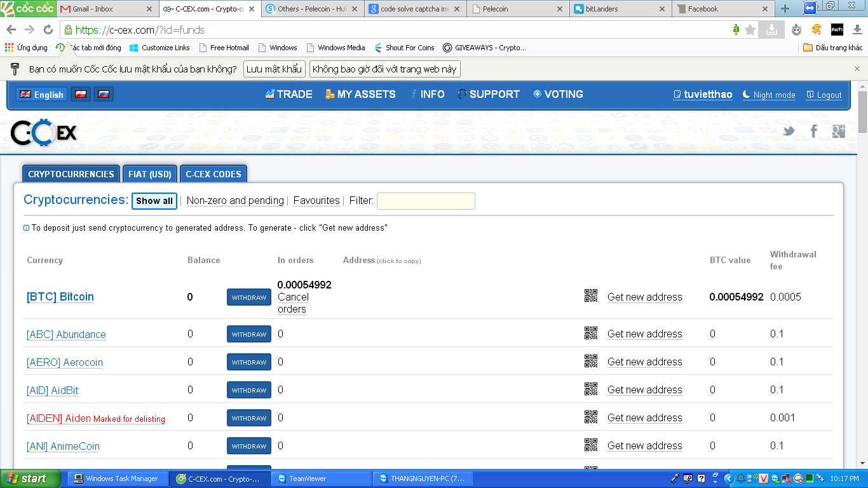The image size is (868, 488).
Task: Open a new browser tab
Action: pos(785,9)
